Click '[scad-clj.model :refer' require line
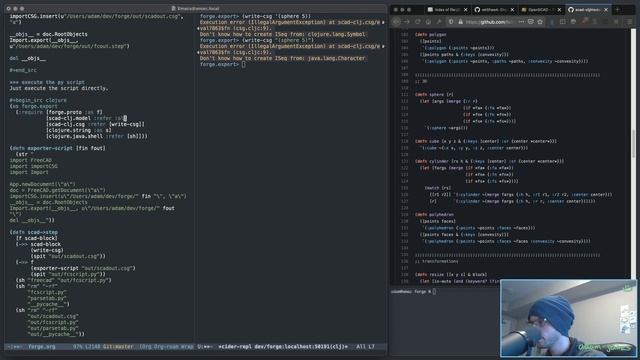Image resolution: width=640 pixels, height=360 pixels. (87, 118)
